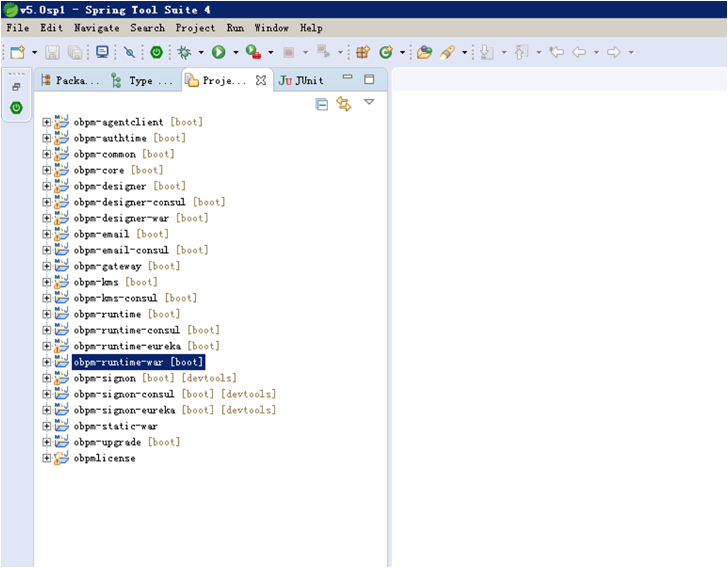Maximize the Project Explorer view pane

click(x=369, y=79)
